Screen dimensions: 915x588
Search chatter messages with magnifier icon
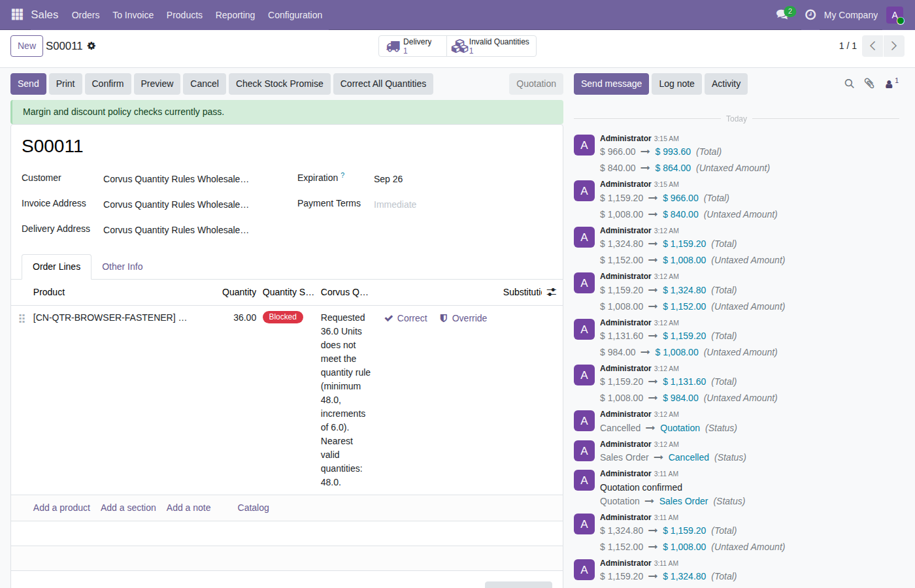coord(849,84)
